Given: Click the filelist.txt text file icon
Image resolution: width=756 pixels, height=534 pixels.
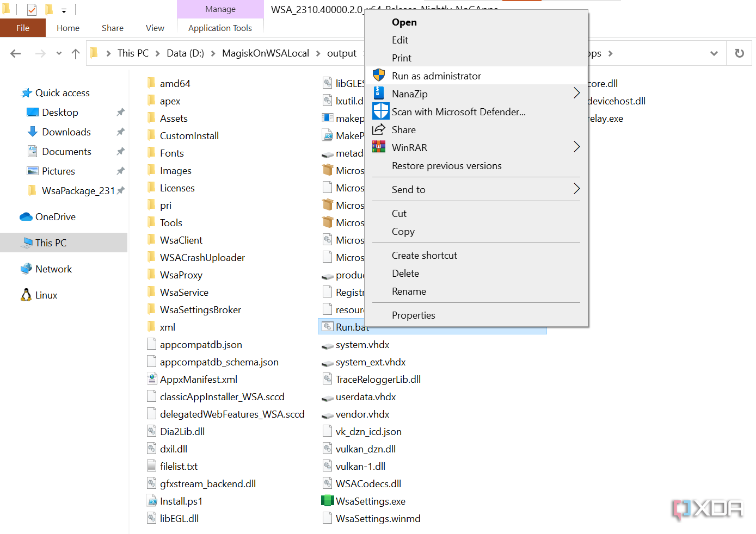Looking at the screenshot, I should [152, 466].
